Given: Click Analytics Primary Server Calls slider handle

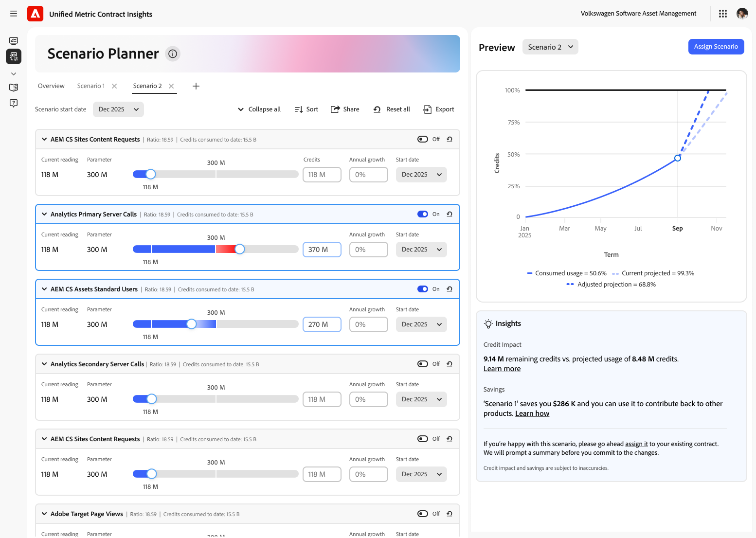Looking at the screenshot, I should click(239, 249).
